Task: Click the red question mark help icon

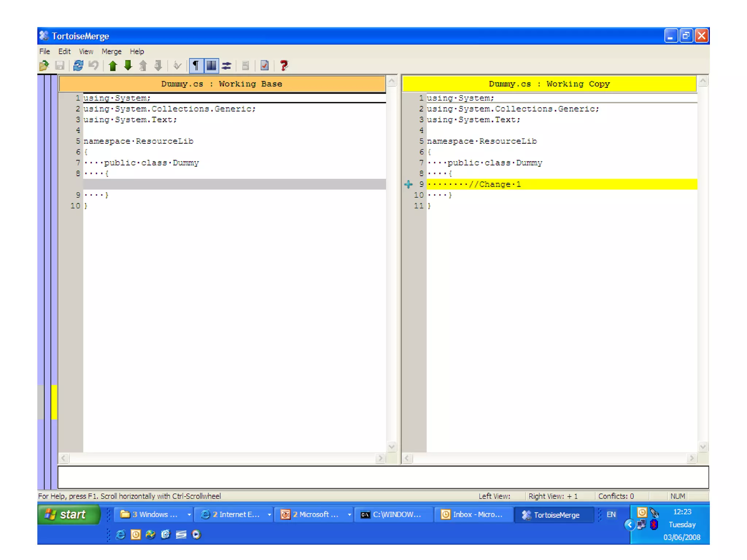Action: pos(284,66)
